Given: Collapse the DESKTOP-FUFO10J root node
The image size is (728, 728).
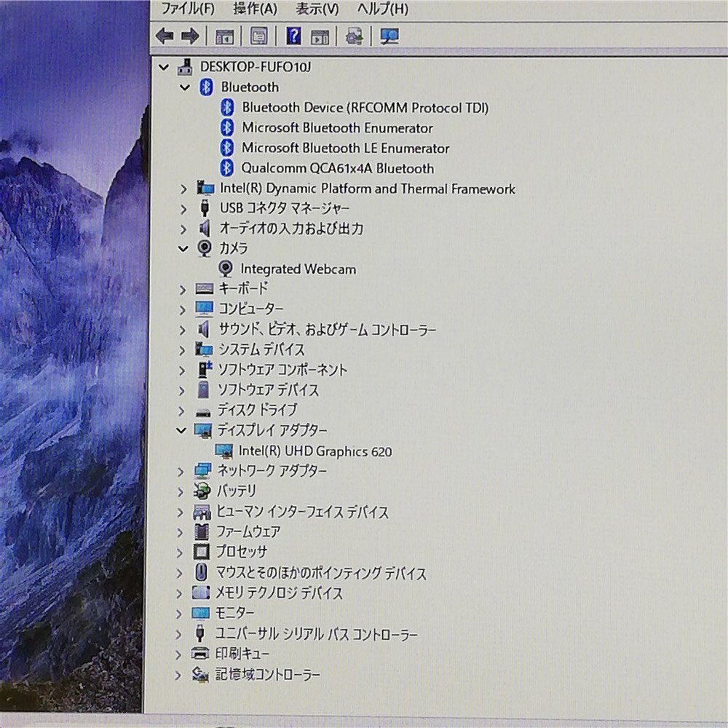Looking at the screenshot, I should point(163,67).
